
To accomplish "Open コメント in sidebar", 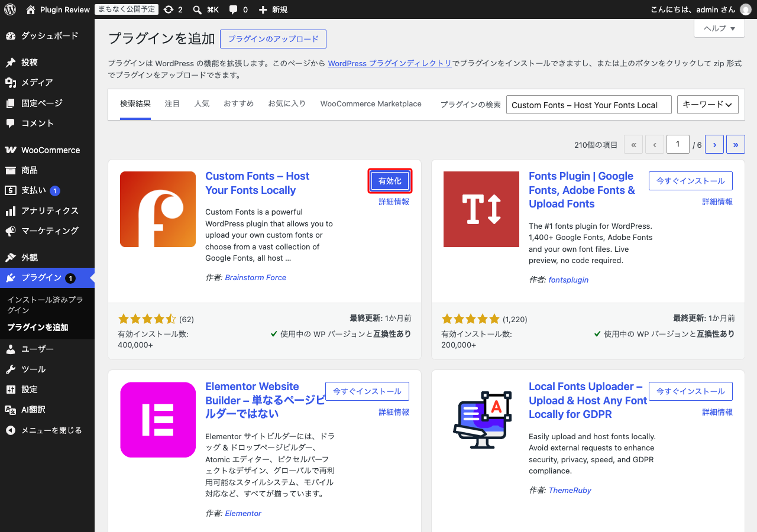I will click(x=47, y=123).
